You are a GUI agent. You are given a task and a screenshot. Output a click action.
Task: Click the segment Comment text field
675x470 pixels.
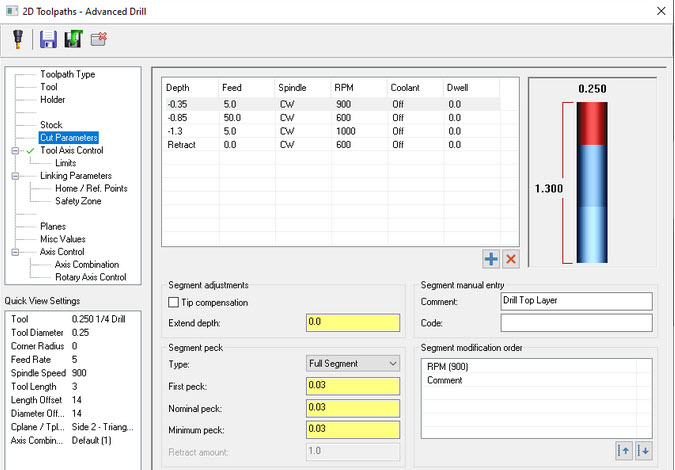[575, 302]
